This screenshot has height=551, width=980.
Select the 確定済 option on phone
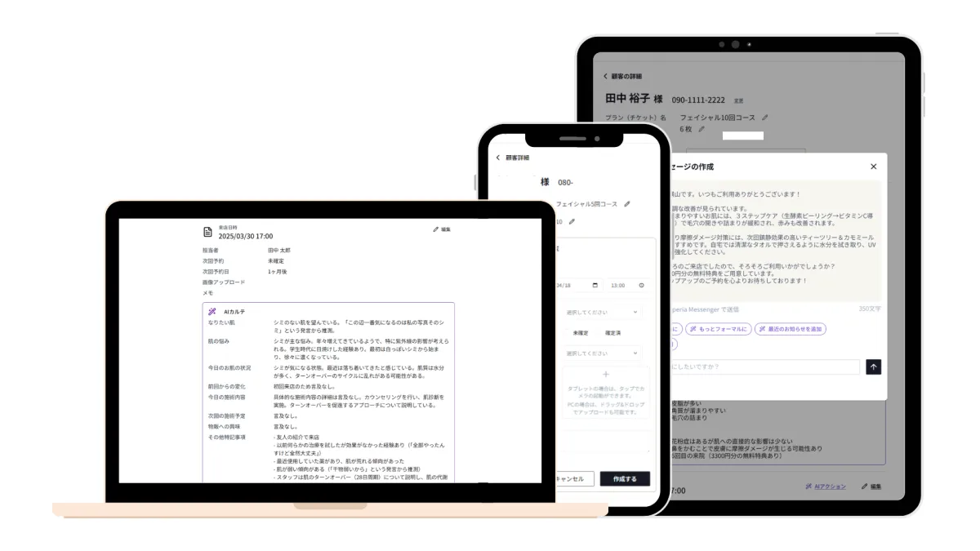pos(612,333)
